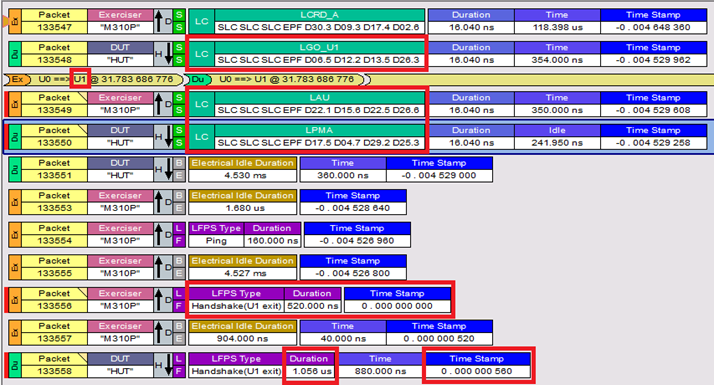Click the Du badge on packet 133551 row
This screenshot has width=714, height=385.
[15, 169]
